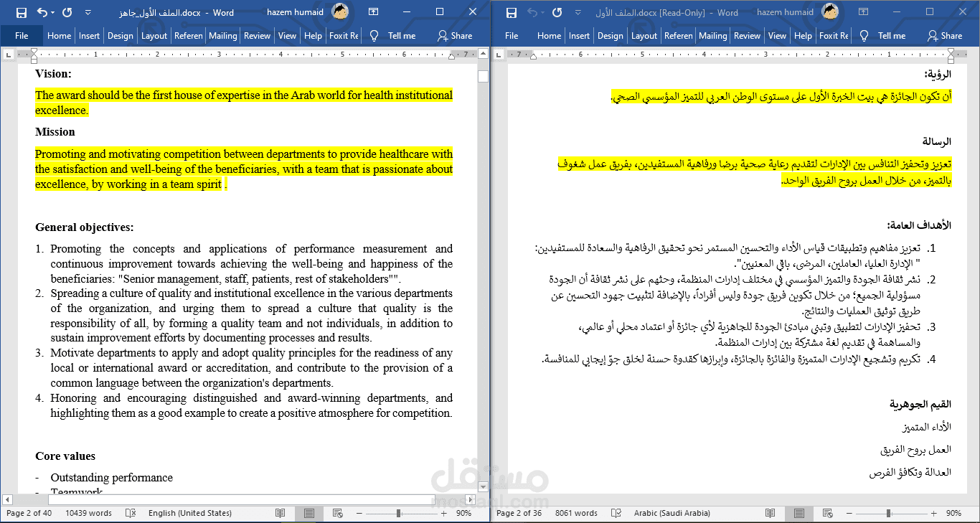Share the left document
The width and height of the screenshot is (980, 523).
click(x=455, y=35)
